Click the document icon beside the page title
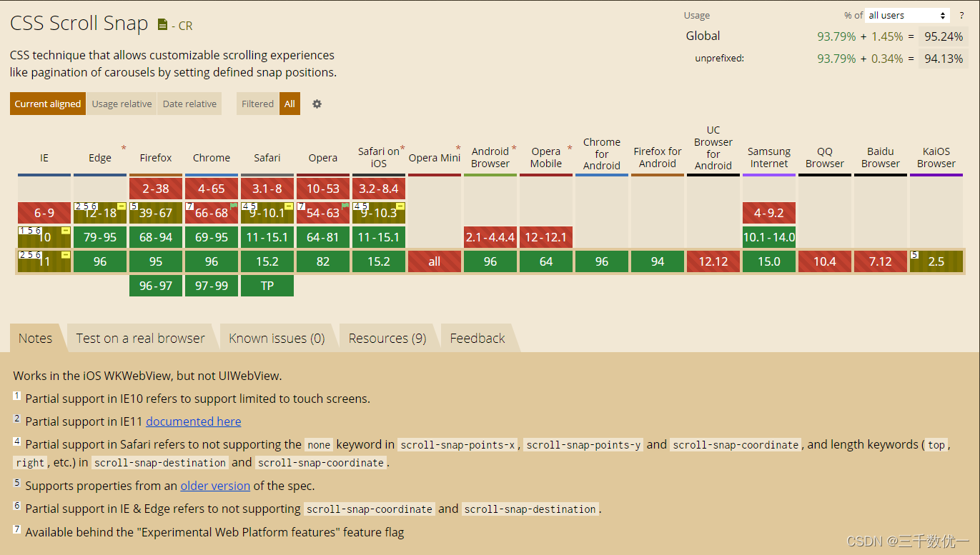The width and height of the screenshot is (980, 555). click(162, 24)
